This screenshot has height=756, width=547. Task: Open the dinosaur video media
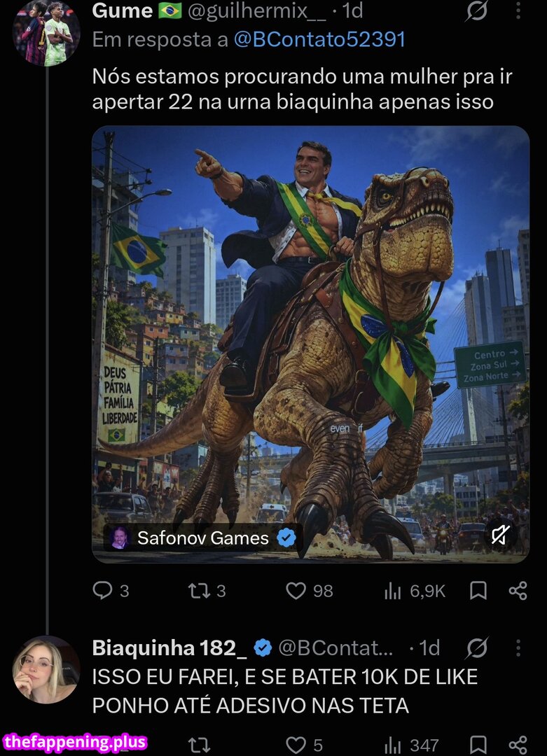pyautogui.click(x=311, y=344)
